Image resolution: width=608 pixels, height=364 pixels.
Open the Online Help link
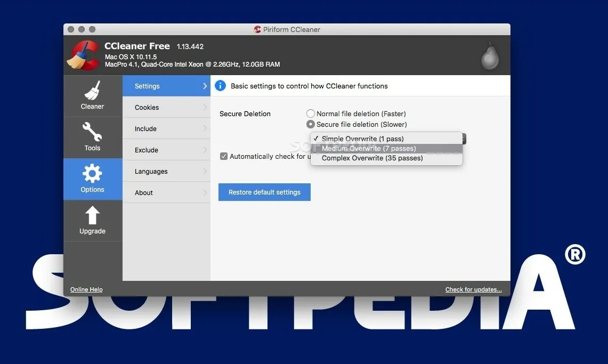[86, 289]
